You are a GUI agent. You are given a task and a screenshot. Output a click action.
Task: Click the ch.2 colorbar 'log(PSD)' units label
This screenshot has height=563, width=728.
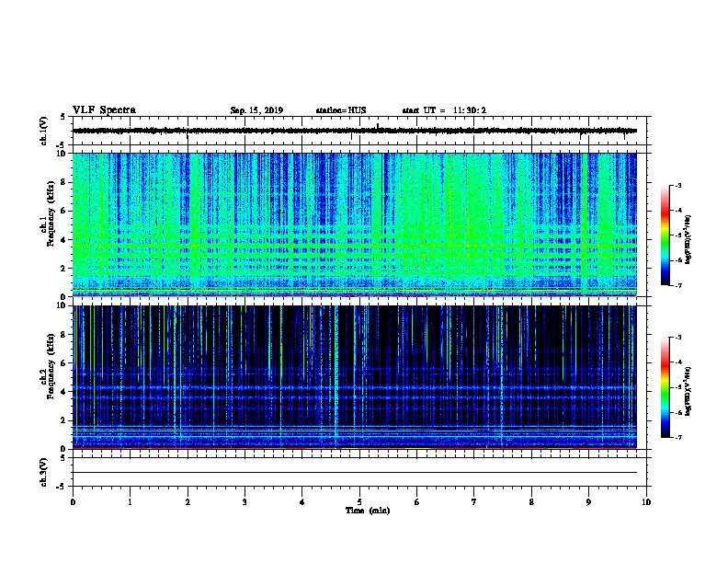(x=688, y=391)
